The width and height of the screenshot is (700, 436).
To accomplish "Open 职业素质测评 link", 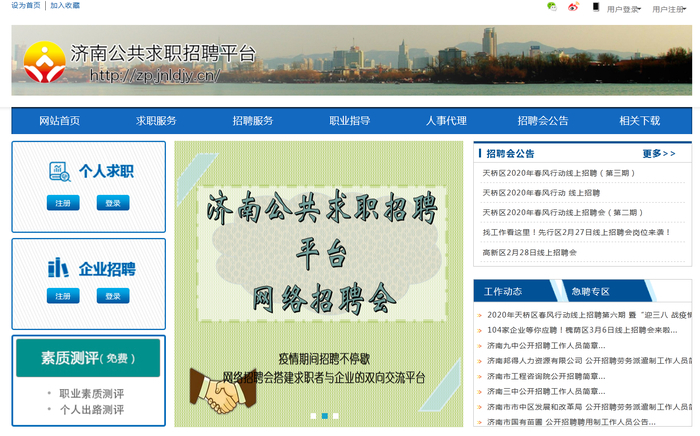I will click(92, 394).
